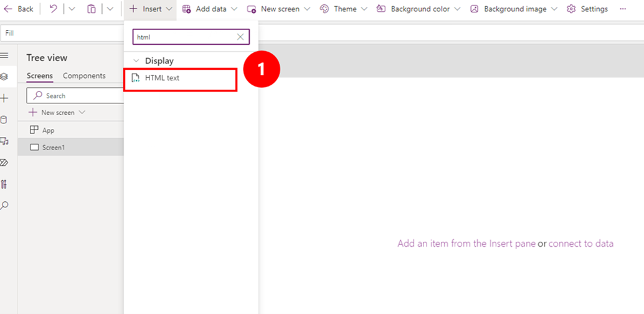
Task: Open the Theme menu
Action: click(339, 9)
